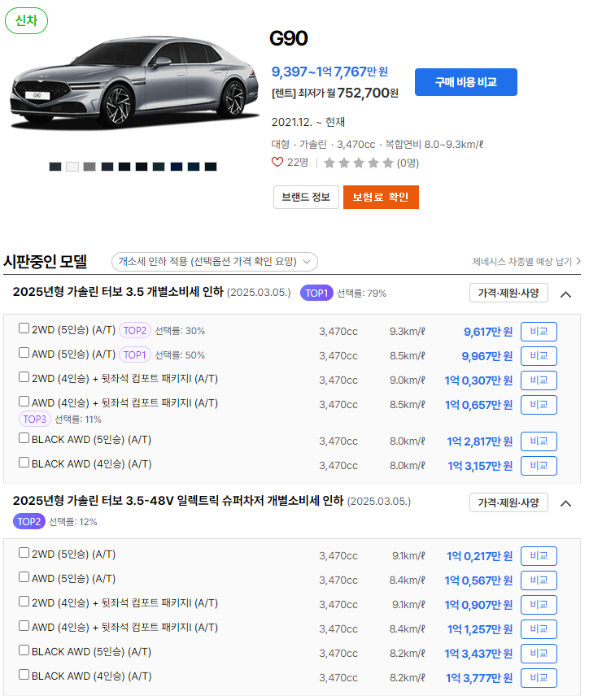Open 가격·제원·사양 for 3.5-48V 슈퍼차저

(508, 502)
